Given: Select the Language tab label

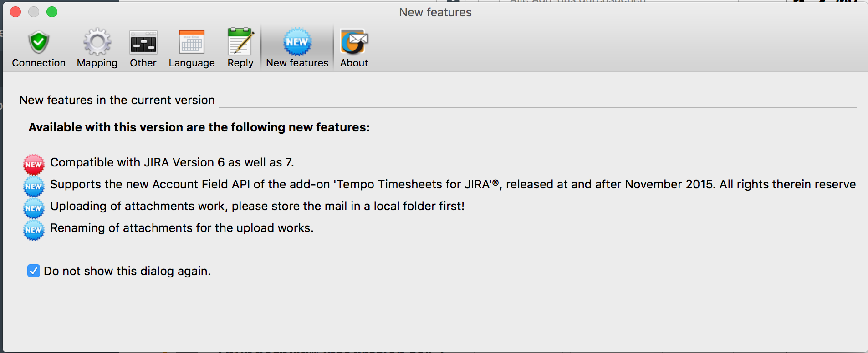Looking at the screenshot, I should [192, 63].
